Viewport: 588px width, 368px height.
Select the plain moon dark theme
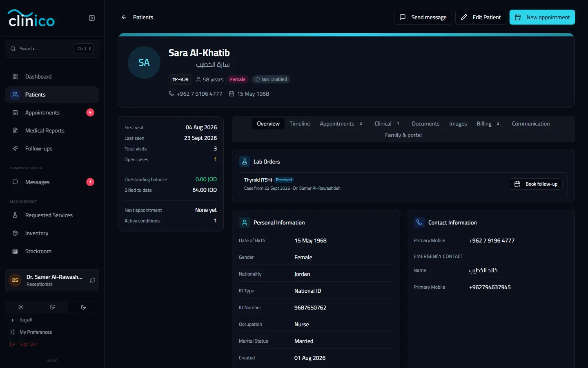point(83,307)
